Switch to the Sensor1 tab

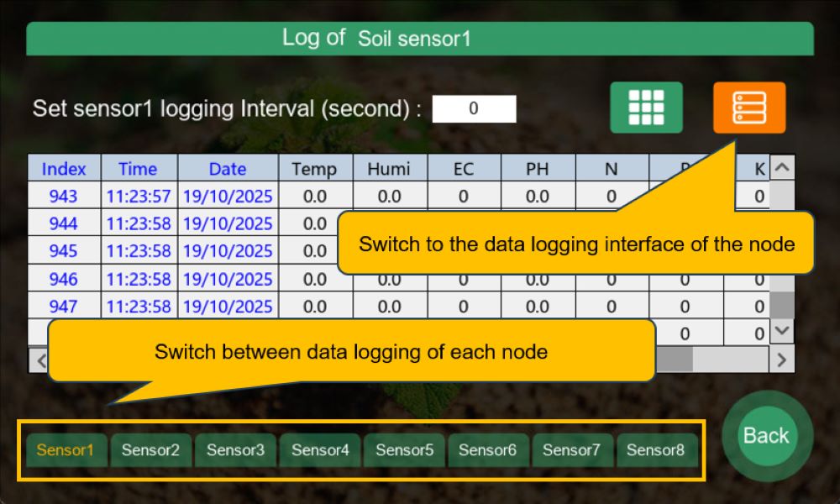[x=66, y=450]
